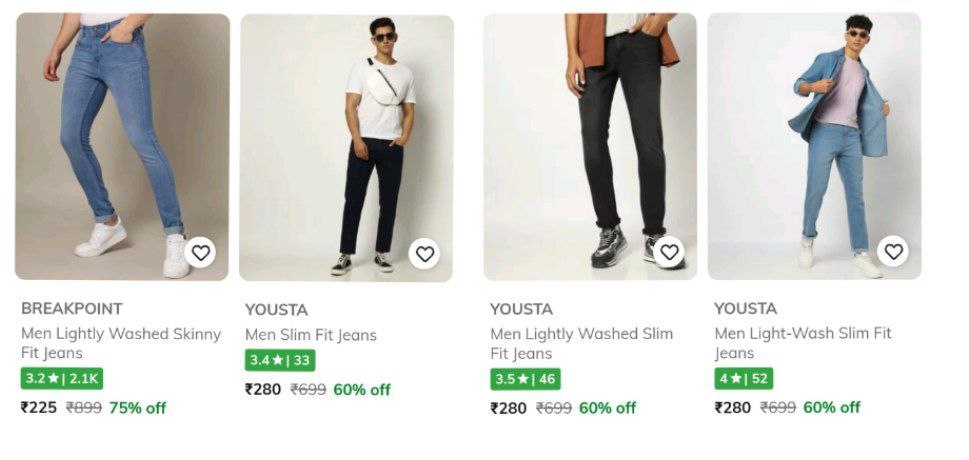969x460 pixels.
Task: Open the Breakpoint blue skinny jeans image
Action: (122, 140)
